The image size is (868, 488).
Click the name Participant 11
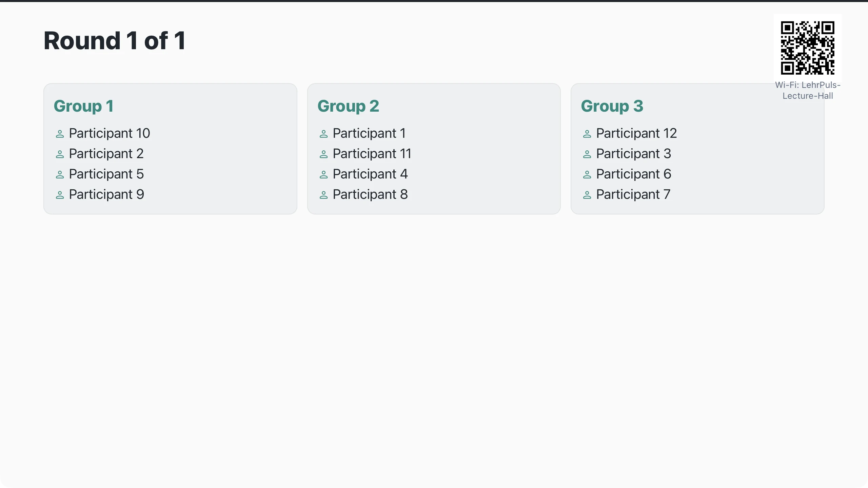point(372,153)
